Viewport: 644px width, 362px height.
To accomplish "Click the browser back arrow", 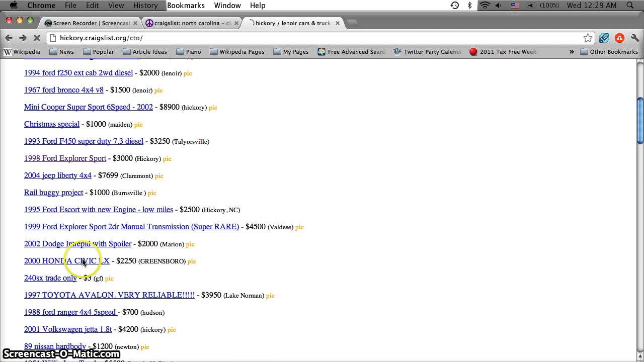I will 9,38.
